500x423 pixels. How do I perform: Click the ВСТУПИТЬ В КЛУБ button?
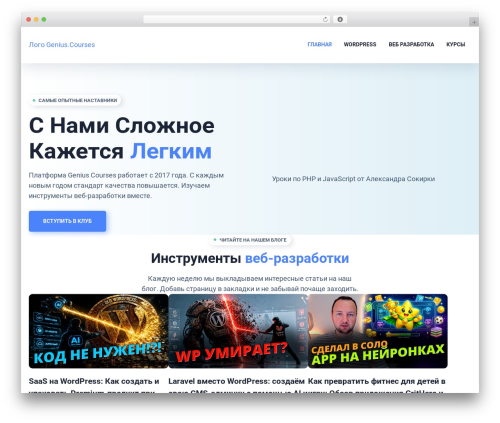[67, 221]
